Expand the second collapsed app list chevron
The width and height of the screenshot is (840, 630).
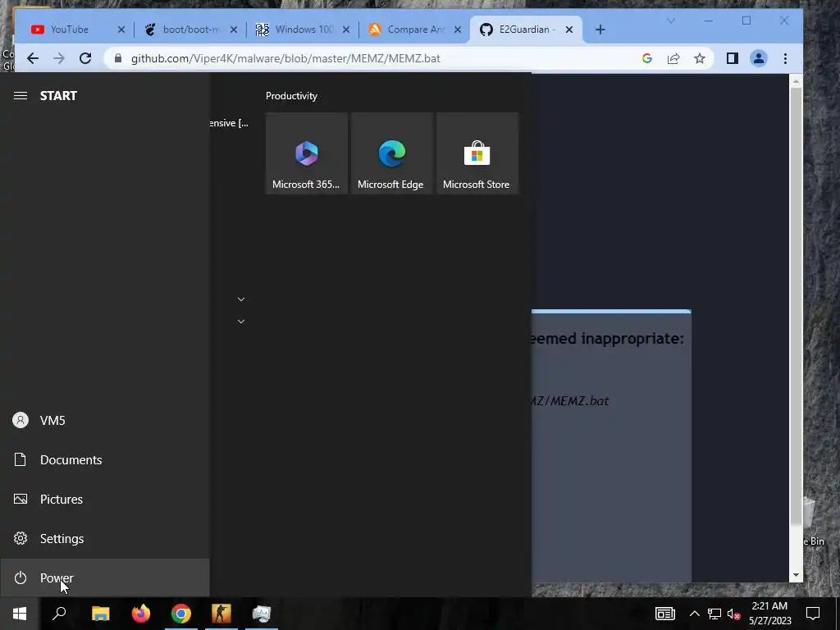point(241,322)
